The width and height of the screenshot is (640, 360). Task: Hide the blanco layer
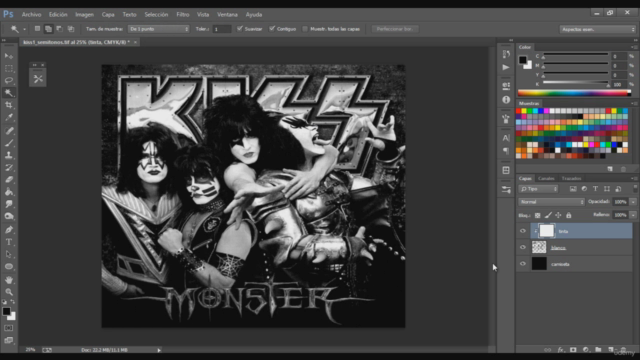[x=523, y=247]
